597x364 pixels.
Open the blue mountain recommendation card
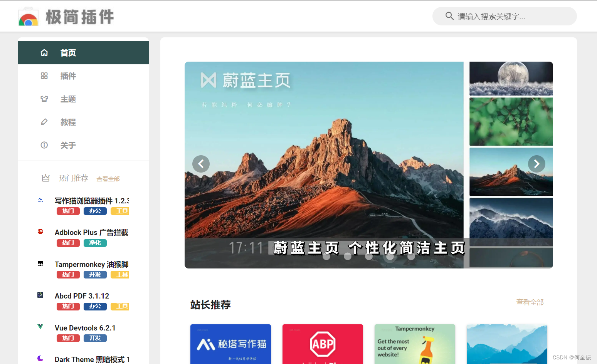[507, 344]
